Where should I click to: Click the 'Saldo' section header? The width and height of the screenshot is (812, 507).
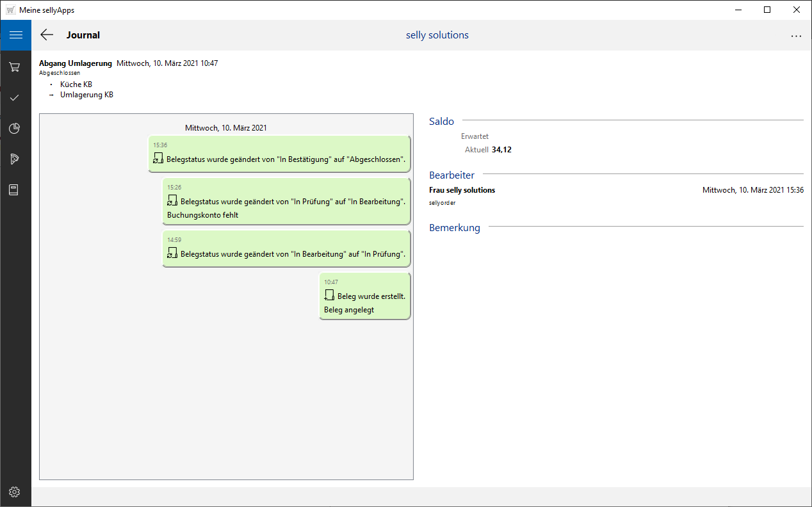click(x=441, y=122)
